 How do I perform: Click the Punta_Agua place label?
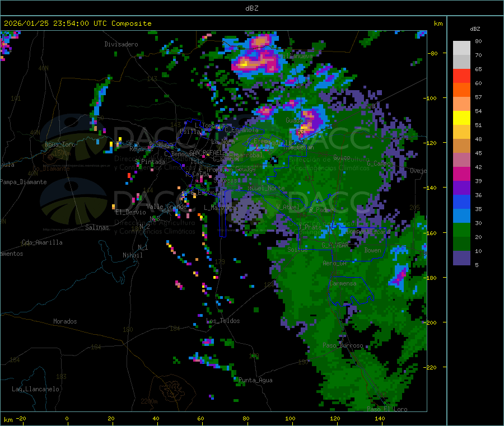255,380
